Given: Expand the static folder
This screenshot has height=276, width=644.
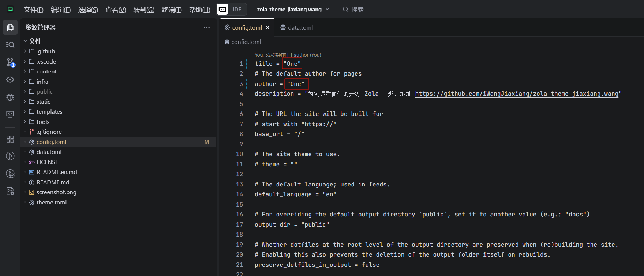Looking at the screenshot, I should (25, 102).
